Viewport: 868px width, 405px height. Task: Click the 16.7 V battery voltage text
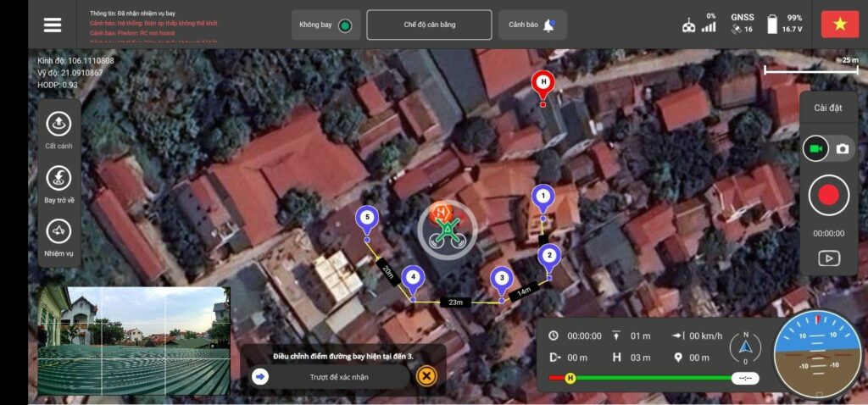793,30
